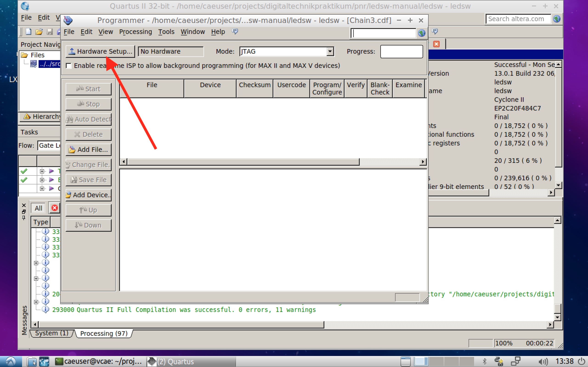Viewport: 588px width, 367px height.
Task: Click the Auto Detect button
Action: [89, 119]
